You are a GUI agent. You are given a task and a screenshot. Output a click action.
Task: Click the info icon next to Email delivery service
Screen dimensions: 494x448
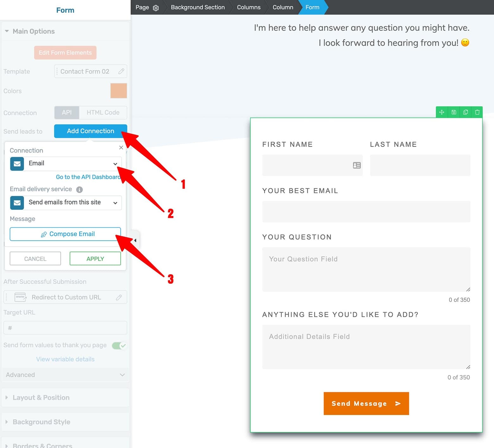click(x=79, y=189)
